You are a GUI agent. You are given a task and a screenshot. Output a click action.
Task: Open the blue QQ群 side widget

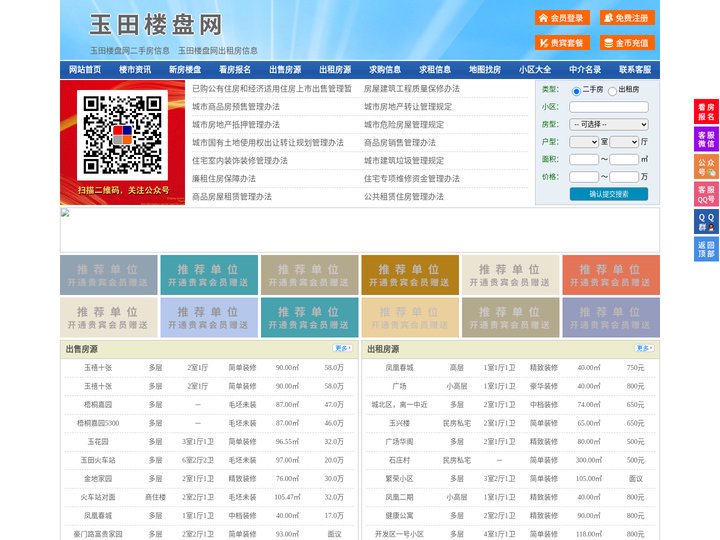click(x=706, y=222)
